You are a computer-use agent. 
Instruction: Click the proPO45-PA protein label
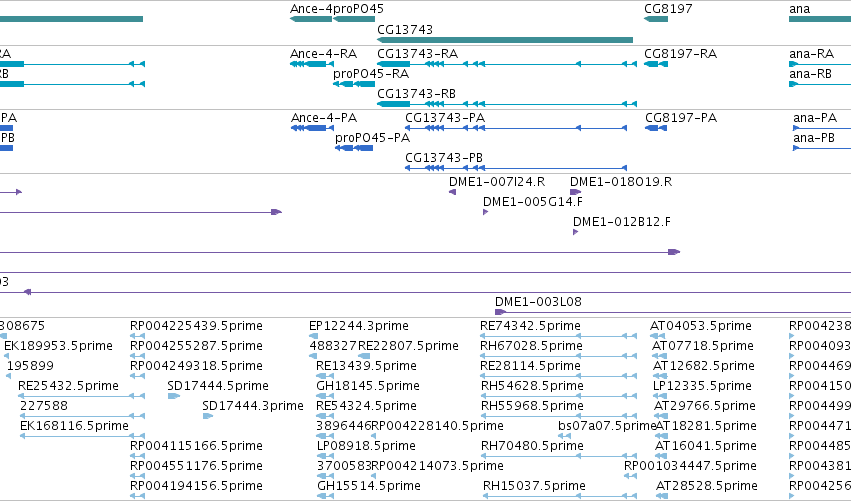372,138
